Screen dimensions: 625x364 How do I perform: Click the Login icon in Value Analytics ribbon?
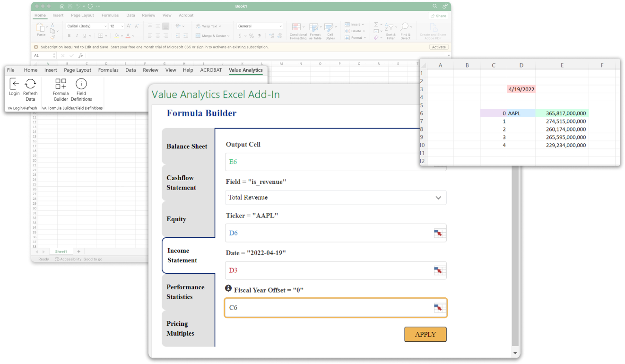pyautogui.click(x=14, y=84)
